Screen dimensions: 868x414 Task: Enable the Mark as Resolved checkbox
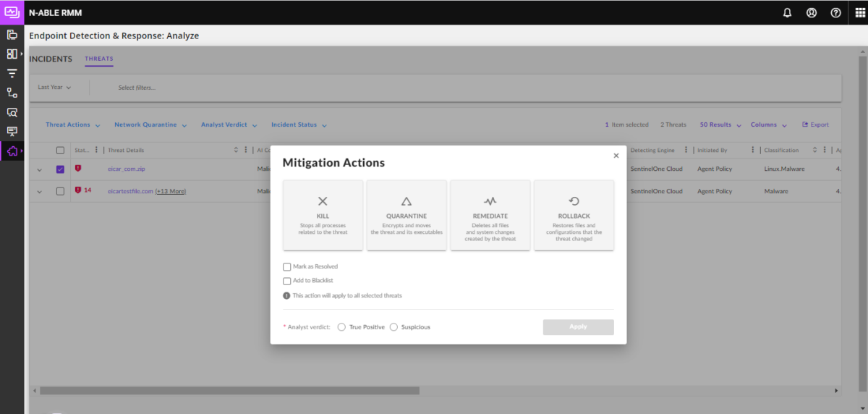(x=287, y=267)
